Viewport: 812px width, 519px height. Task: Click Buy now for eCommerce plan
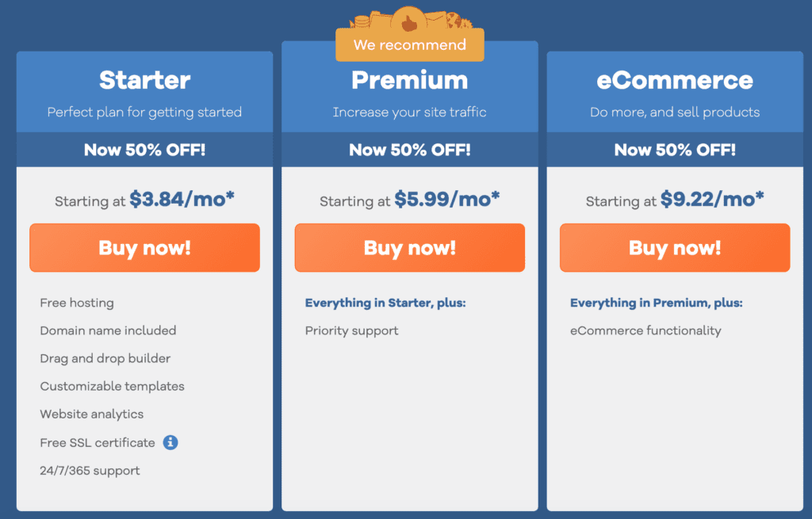coord(675,247)
